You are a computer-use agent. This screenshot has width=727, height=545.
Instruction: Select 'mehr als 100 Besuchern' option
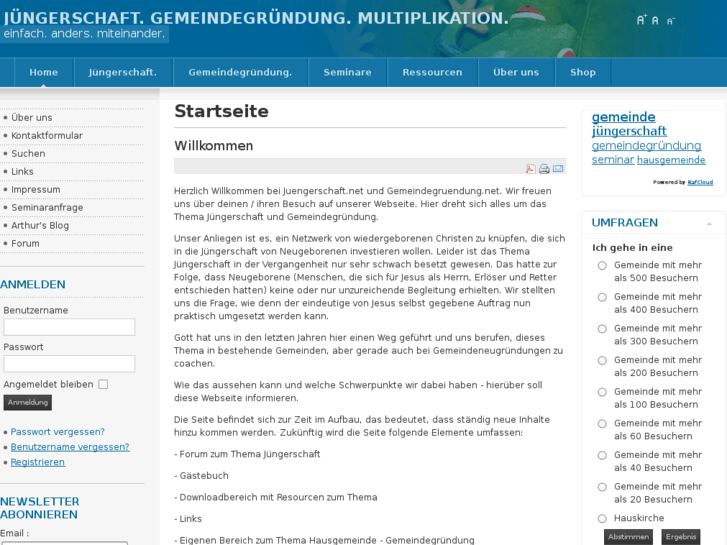[x=602, y=392]
